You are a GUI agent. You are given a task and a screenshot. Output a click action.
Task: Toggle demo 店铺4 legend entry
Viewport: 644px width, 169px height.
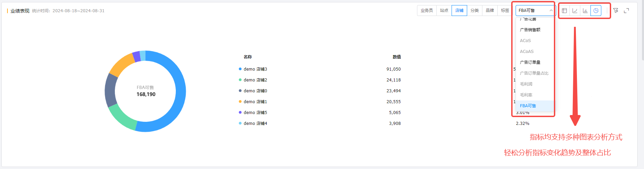click(255, 124)
